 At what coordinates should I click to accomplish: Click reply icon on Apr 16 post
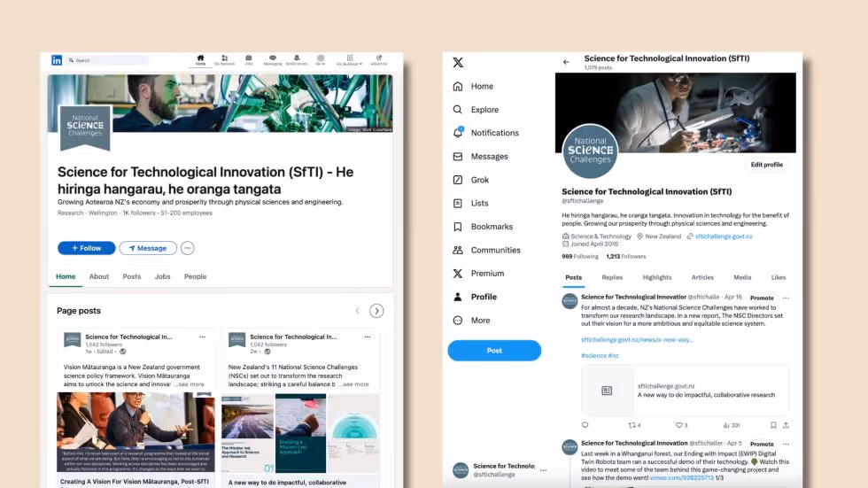[x=585, y=425]
